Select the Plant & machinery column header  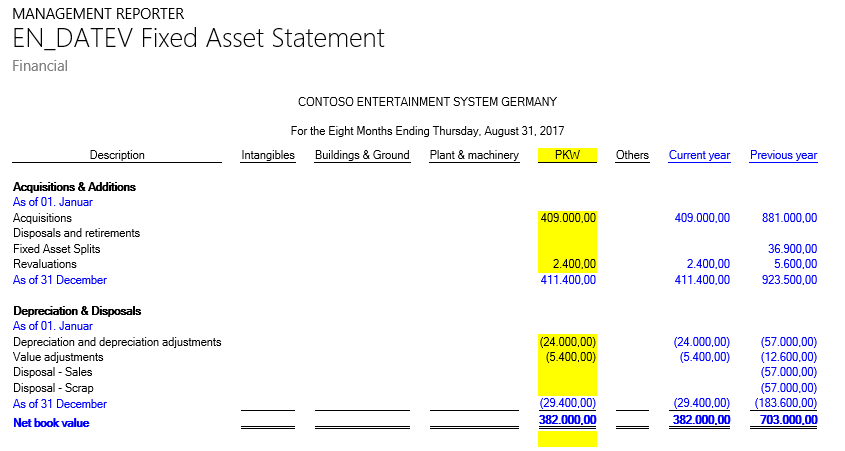(x=474, y=155)
